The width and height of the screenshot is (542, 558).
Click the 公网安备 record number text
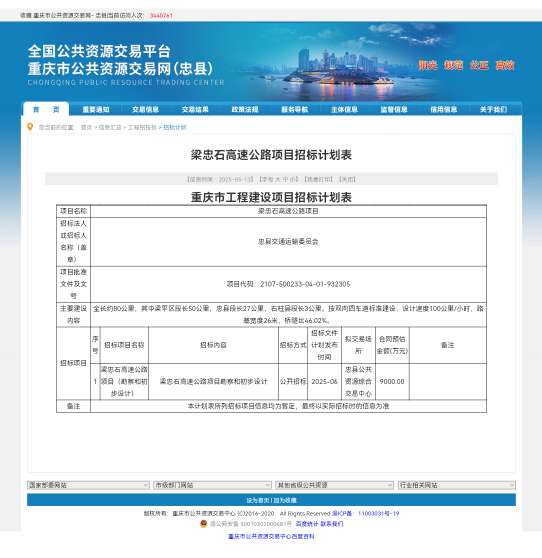251,523
